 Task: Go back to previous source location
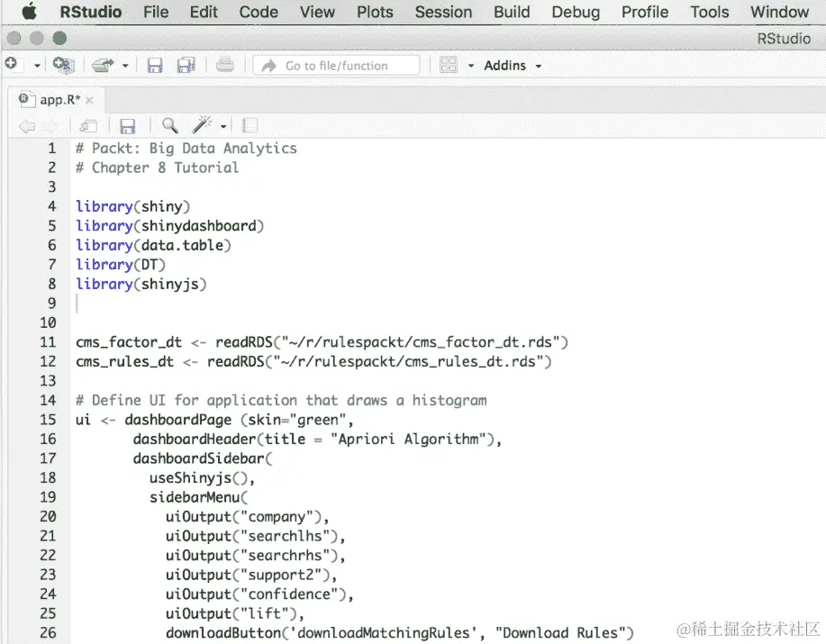click(x=27, y=126)
